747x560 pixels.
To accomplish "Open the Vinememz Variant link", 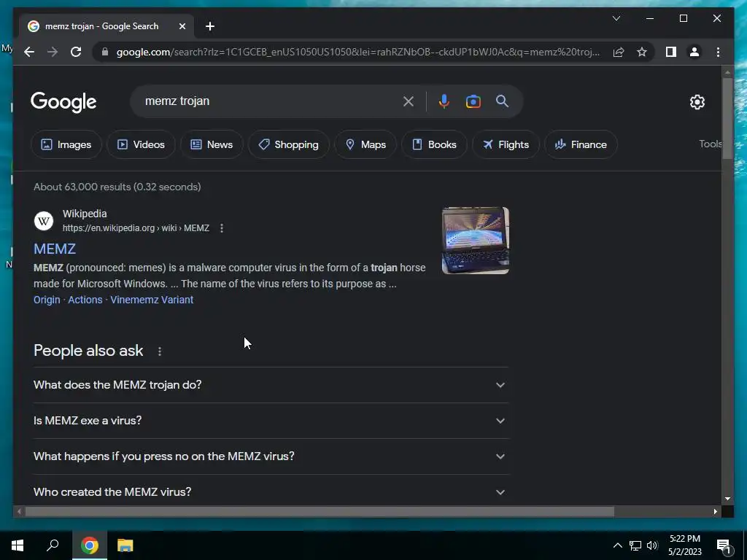I will [152, 300].
